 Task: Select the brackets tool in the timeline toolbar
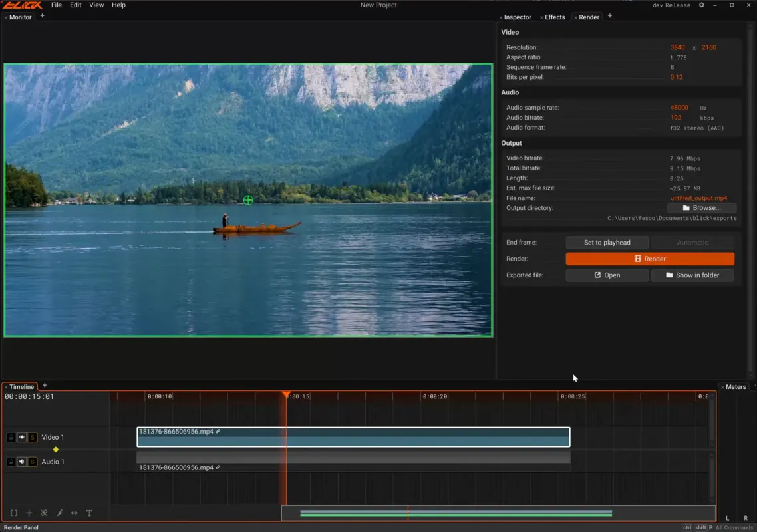[13, 513]
